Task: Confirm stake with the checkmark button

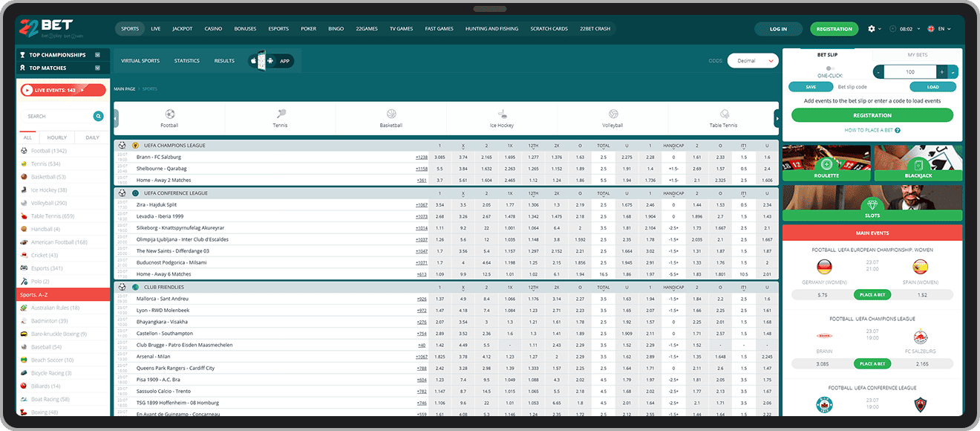Action: coord(953,72)
